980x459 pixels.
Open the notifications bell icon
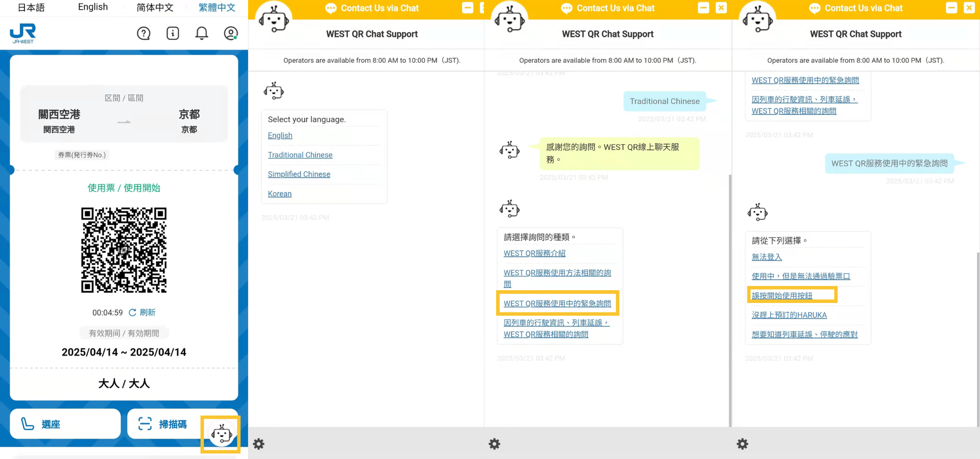click(x=202, y=34)
